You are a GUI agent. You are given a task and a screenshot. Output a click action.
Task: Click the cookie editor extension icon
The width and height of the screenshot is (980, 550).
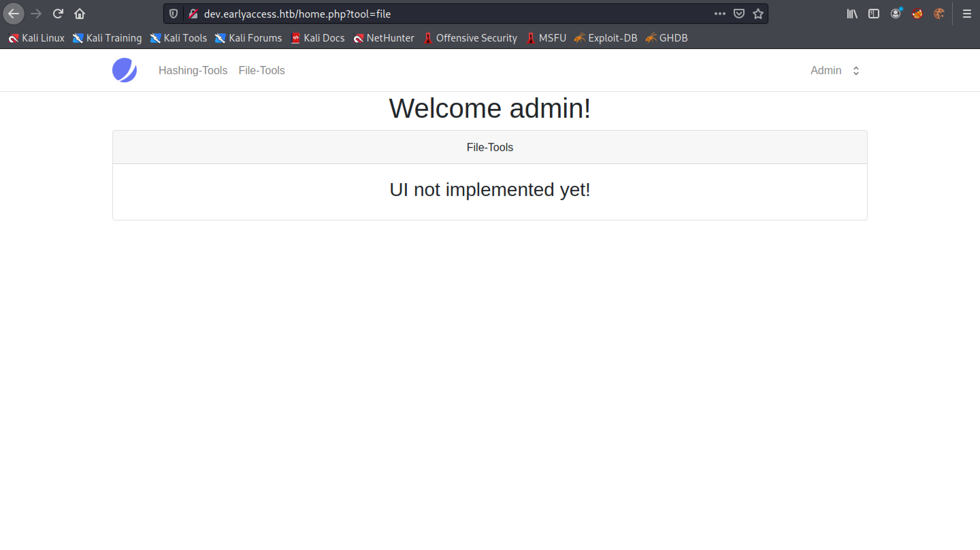point(939,14)
